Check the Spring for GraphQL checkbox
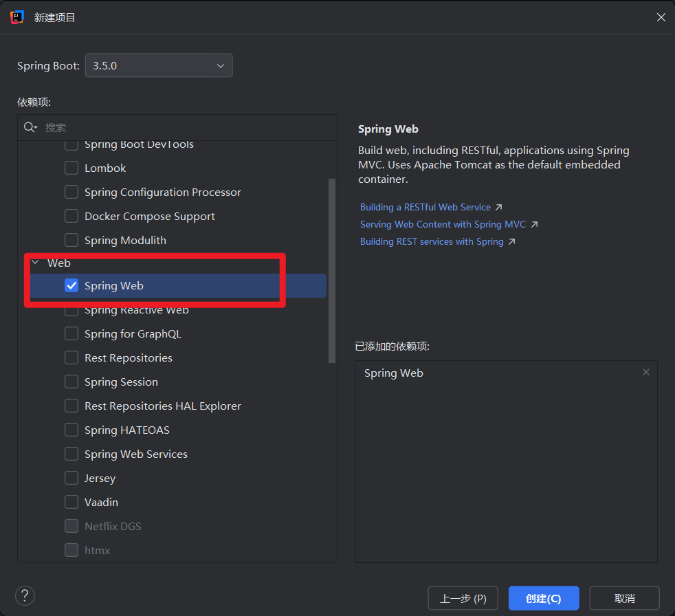 coord(71,333)
